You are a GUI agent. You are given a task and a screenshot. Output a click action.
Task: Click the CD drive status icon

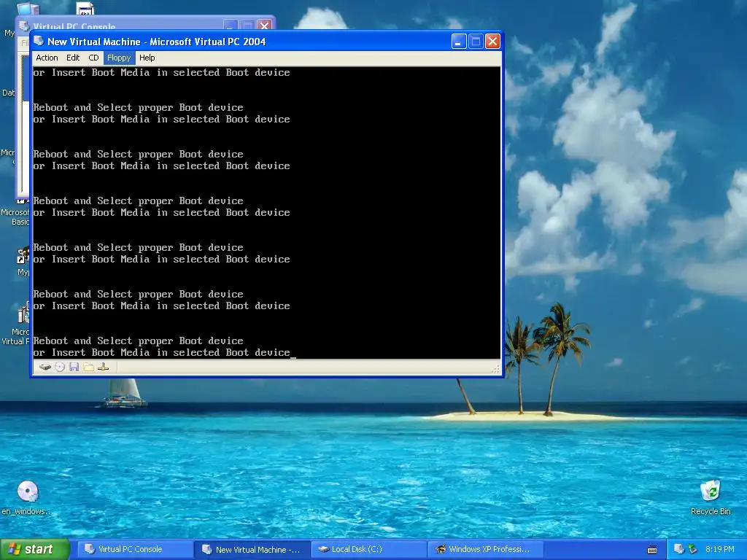[x=60, y=367]
